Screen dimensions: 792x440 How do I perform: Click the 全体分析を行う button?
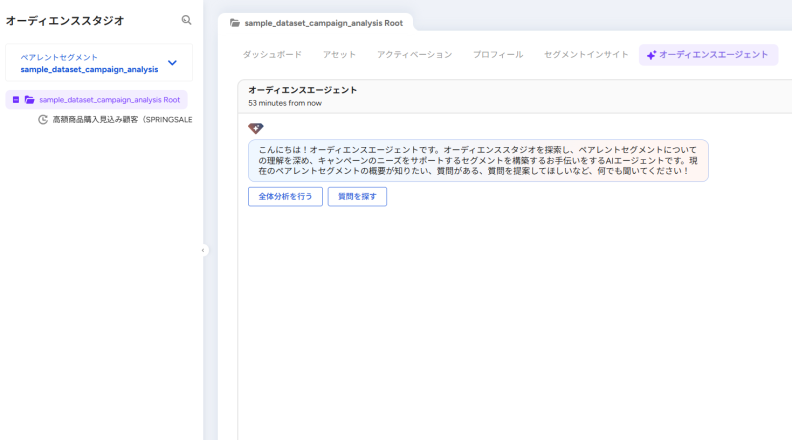coord(285,197)
